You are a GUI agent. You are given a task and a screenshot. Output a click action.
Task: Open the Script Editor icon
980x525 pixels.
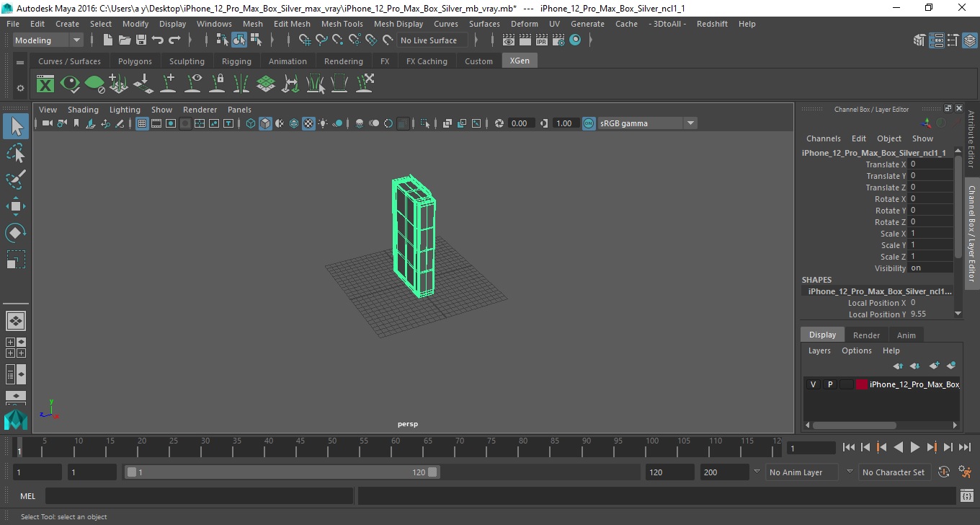(x=967, y=496)
